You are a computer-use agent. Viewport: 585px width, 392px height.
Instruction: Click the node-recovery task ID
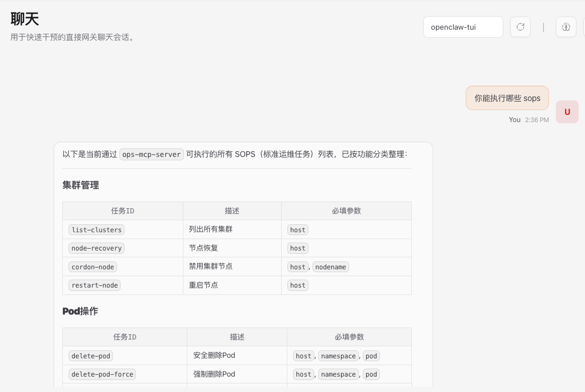point(97,248)
